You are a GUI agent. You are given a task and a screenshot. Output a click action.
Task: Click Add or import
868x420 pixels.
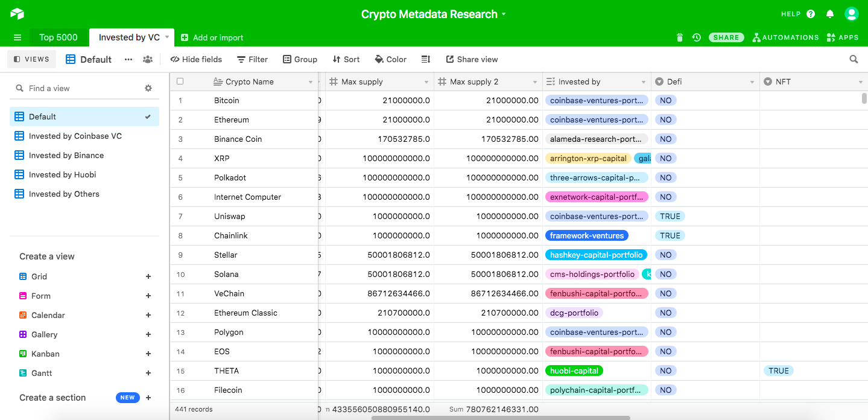[x=212, y=37]
